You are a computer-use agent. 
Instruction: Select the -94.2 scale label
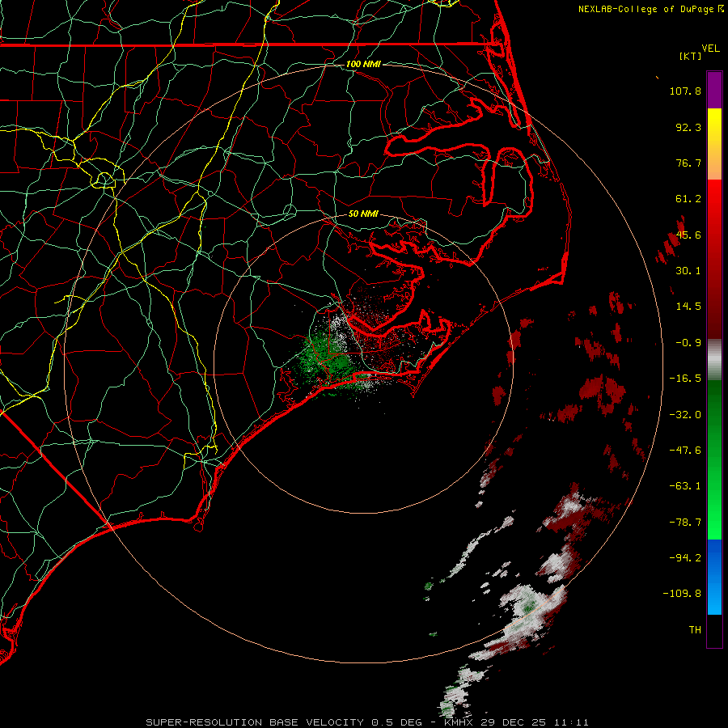tap(685, 557)
